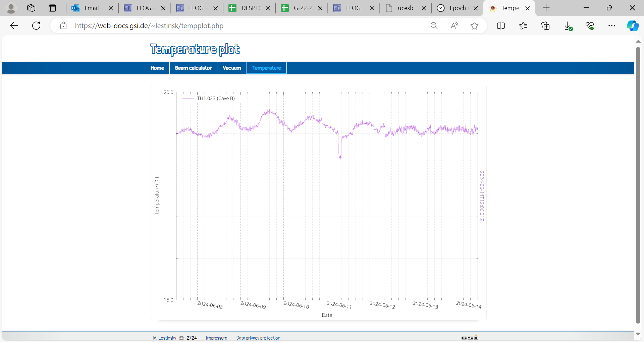Open Collections panel

click(x=546, y=26)
